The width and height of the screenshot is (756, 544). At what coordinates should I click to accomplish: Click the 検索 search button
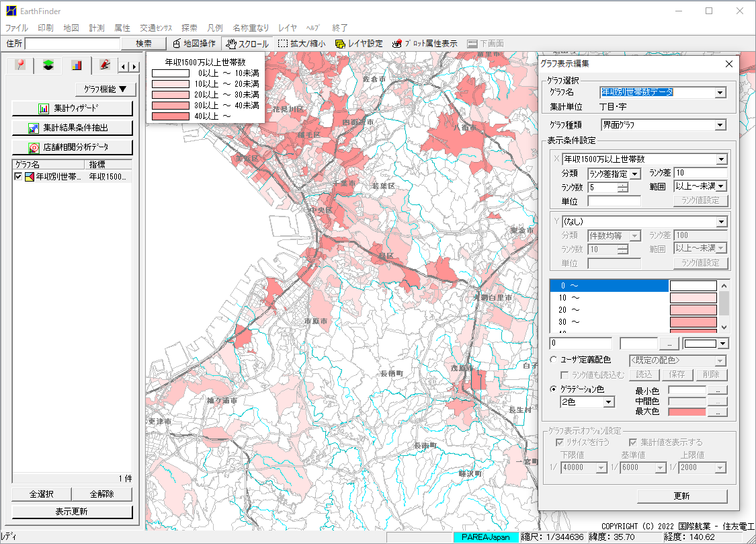click(143, 44)
